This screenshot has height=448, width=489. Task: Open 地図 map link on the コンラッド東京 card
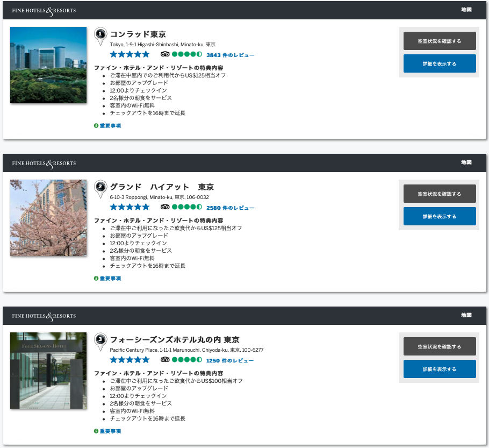pyautogui.click(x=466, y=10)
